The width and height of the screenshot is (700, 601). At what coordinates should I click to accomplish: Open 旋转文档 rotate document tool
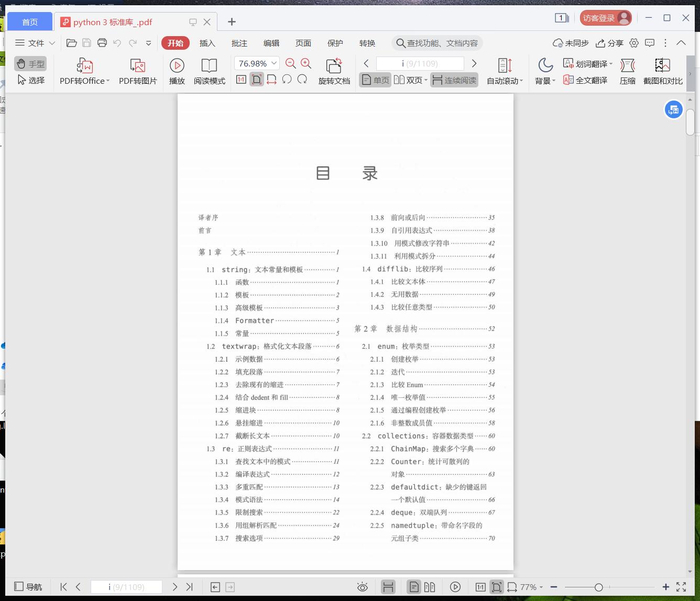tap(334, 72)
